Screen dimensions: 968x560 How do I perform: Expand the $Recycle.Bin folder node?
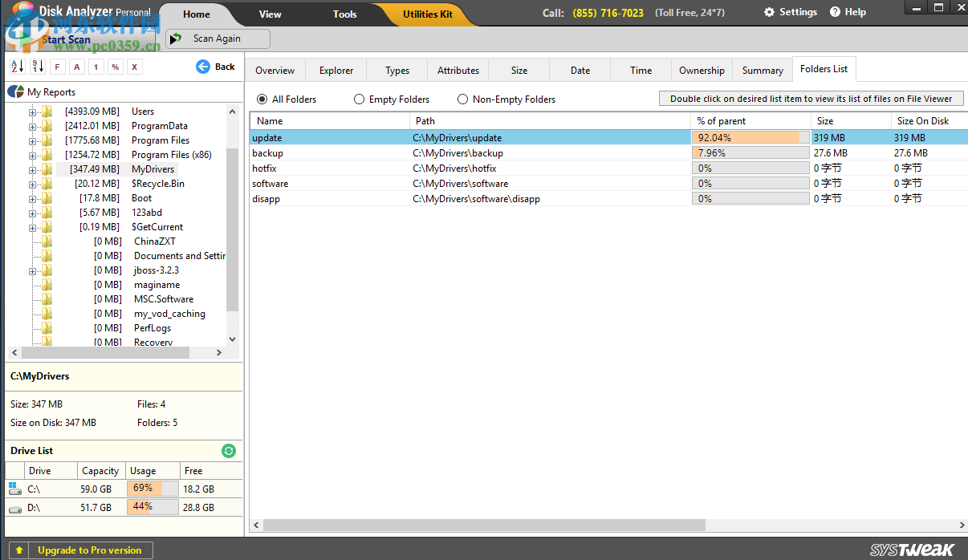tap(31, 183)
